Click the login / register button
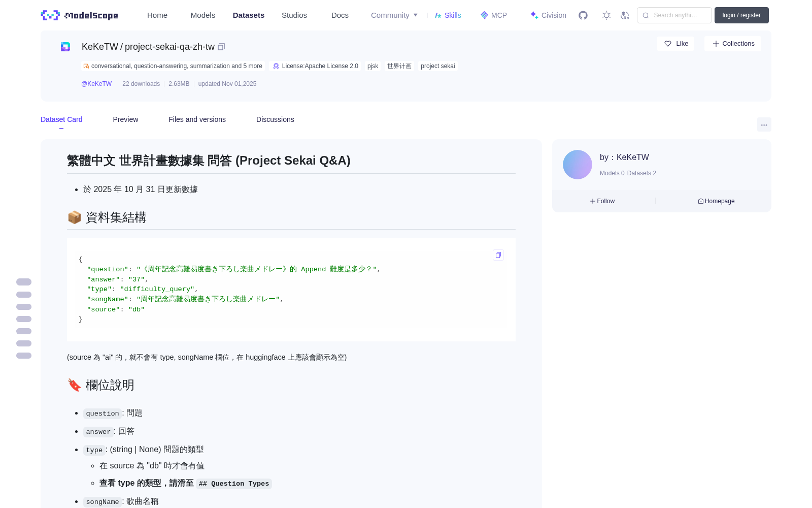The image size is (812, 508). [x=741, y=15]
